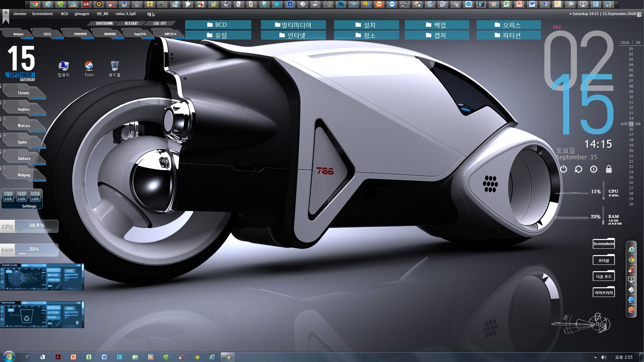Open the Screenshots folder on the right
The height and width of the screenshot is (362, 644).
click(604, 244)
